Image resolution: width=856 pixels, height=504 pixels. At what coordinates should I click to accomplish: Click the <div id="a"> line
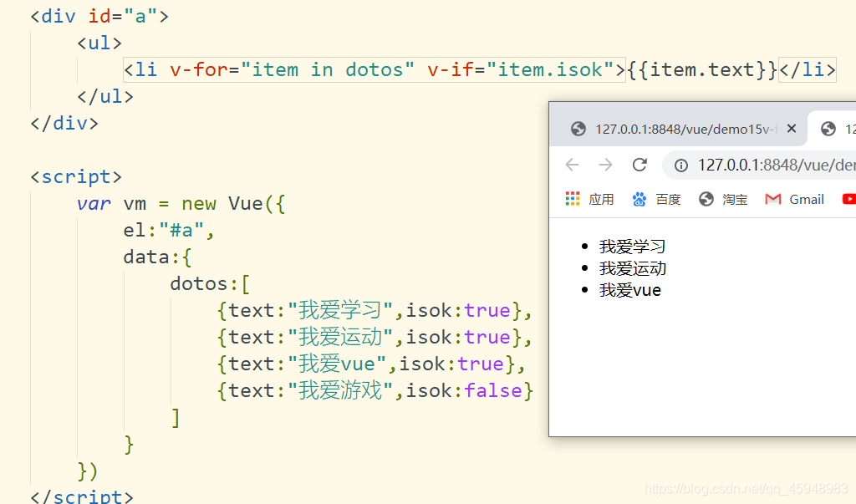click(x=99, y=17)
